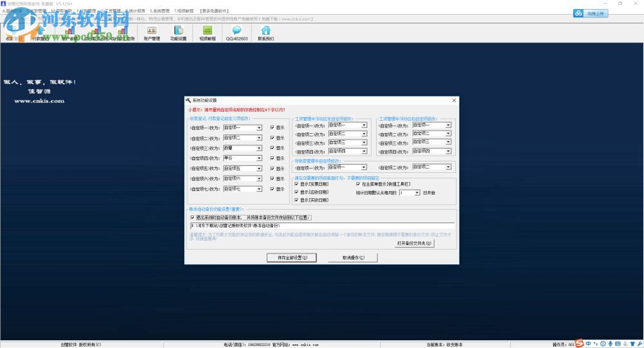Open the 更多免费软件 menu
The width and height of the screenshot is (644, 348).
pos(214,11)
